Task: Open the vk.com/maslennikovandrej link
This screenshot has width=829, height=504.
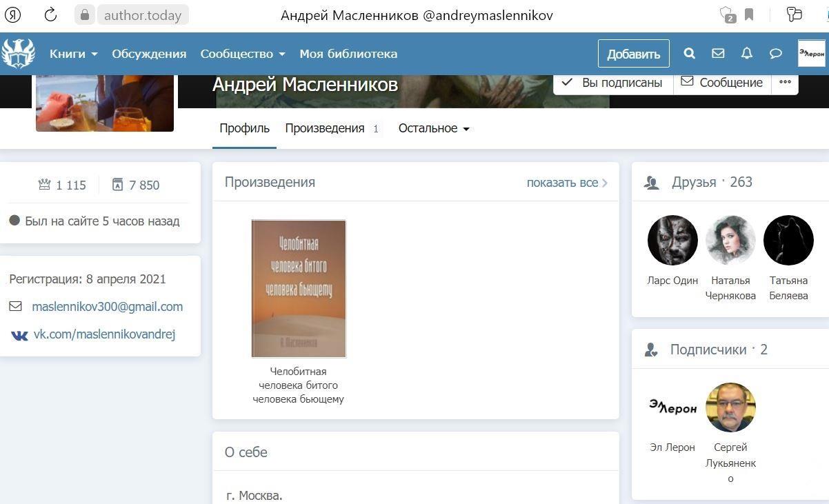Action: coord(104,334)
